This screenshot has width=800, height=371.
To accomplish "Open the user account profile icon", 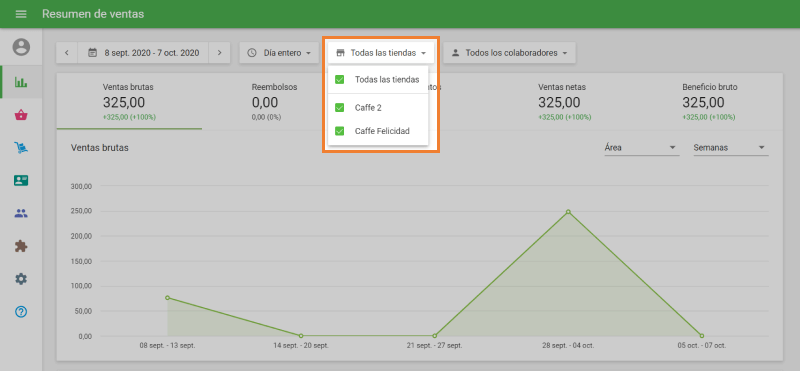I will tap(21, 47).
